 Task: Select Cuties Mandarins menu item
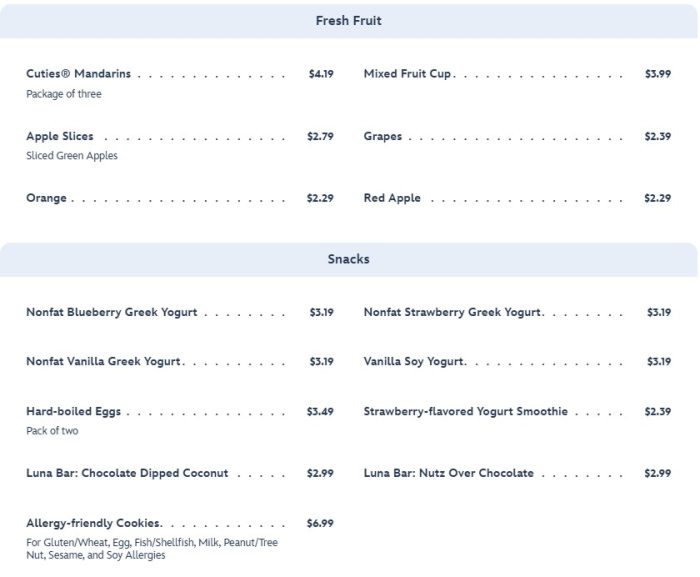[78, 74]
